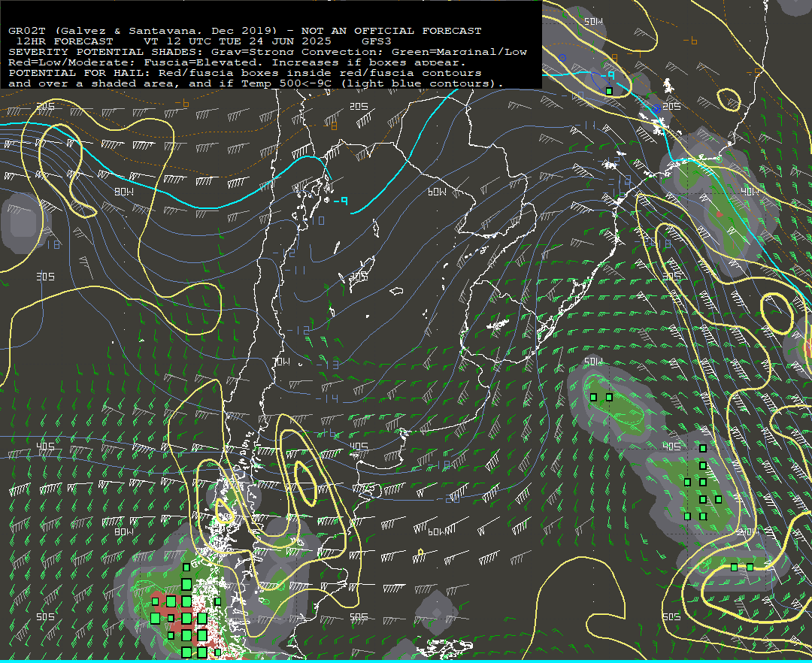Click the orange "-7" contour label
The height and width of the screenshot is (663, 812).
click(635, 54)
